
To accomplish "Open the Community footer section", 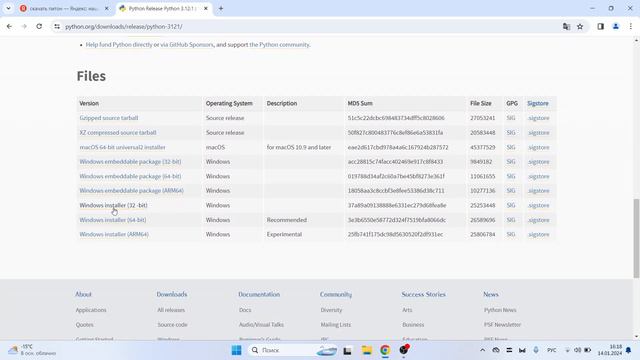I will (336, 294).
